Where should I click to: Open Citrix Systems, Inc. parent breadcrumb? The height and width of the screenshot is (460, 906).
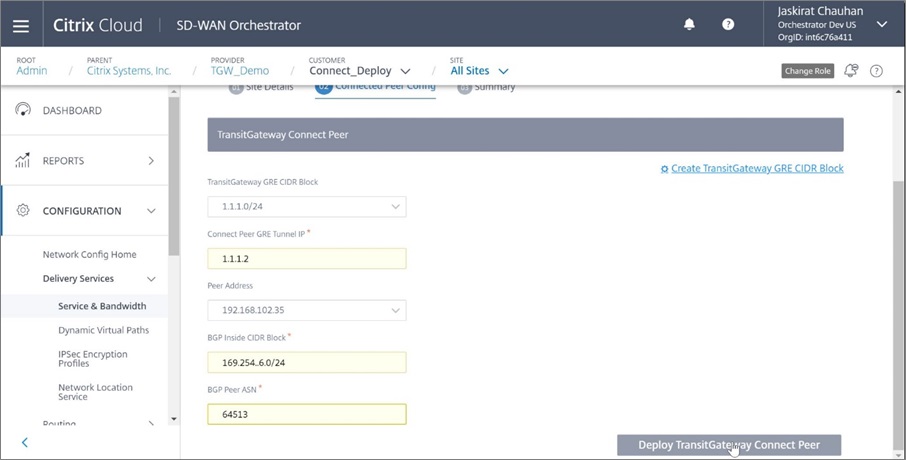coord(129,71)
